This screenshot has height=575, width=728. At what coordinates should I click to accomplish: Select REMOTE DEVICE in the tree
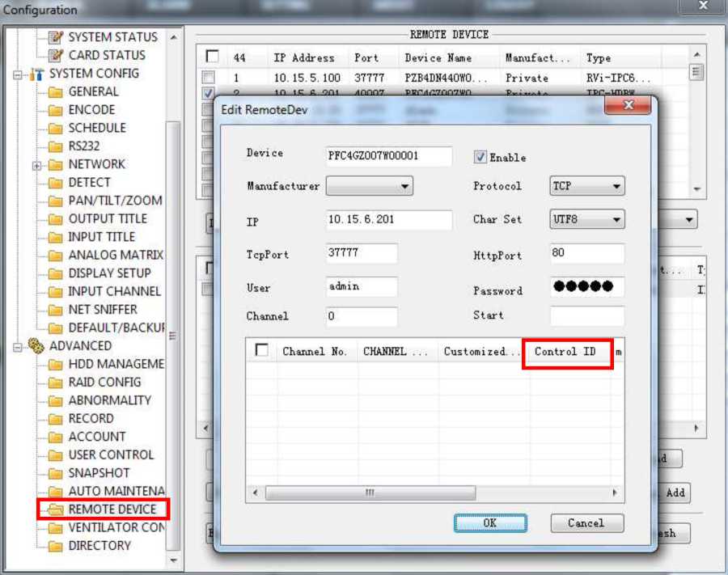(112, 509)
